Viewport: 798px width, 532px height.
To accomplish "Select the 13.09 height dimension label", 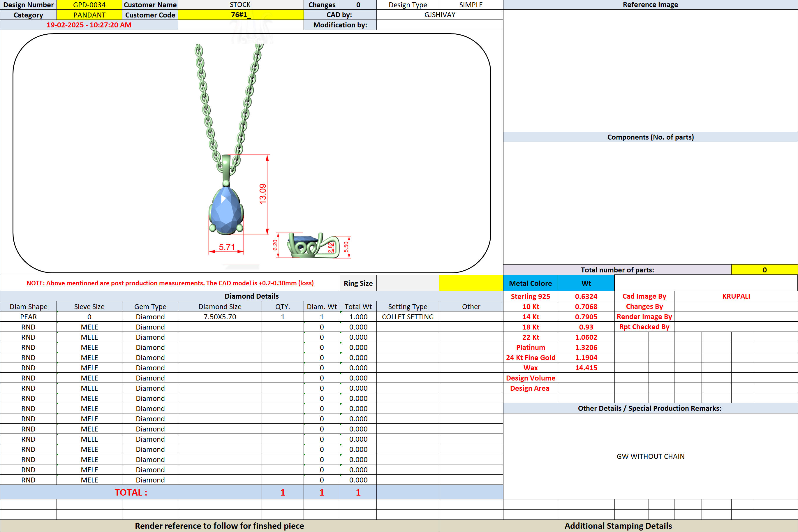I will pos(263,194).
